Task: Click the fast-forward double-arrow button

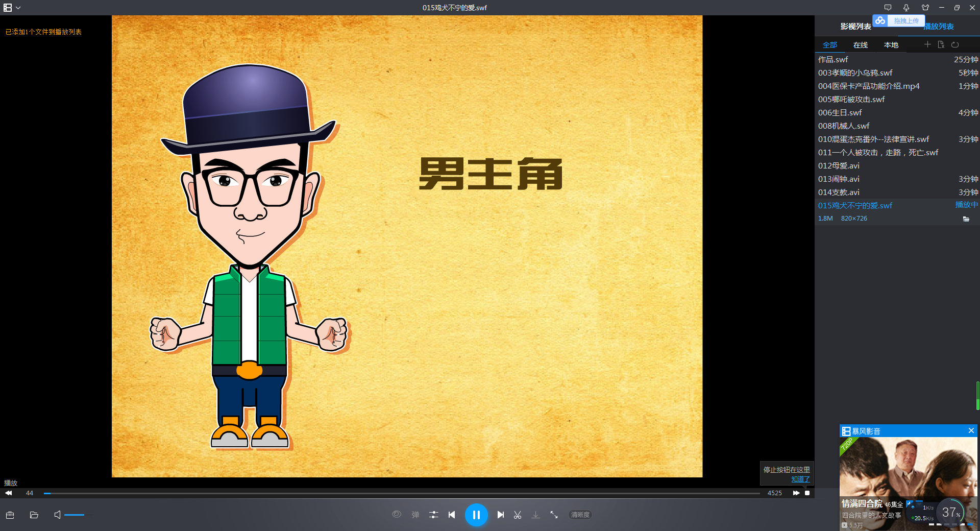Action: pyautogui.click(x=796, y=493)
